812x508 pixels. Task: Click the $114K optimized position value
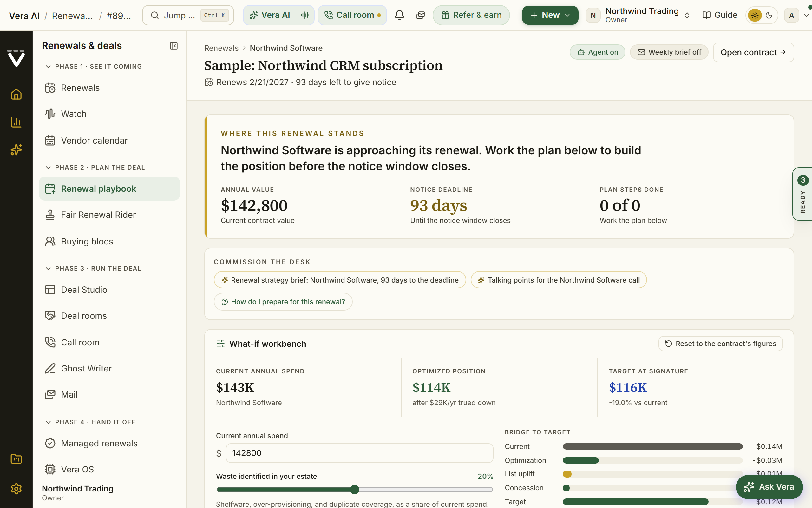(431, 388)
